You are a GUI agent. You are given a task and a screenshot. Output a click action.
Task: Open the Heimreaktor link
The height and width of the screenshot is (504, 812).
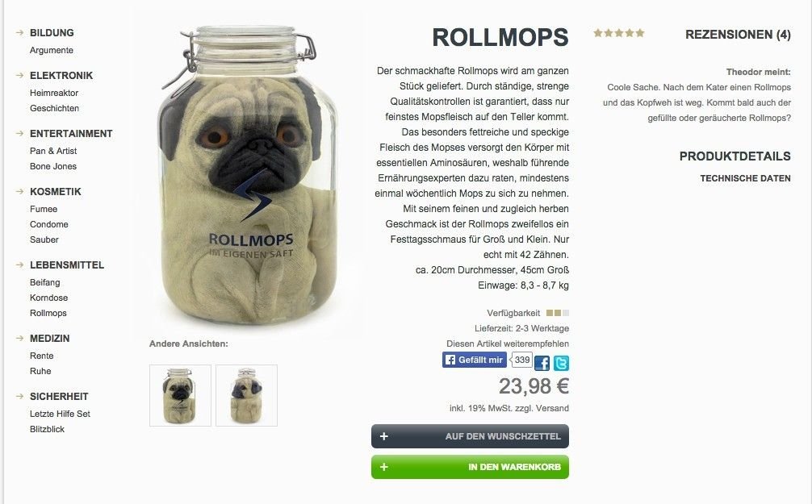[x=54, y=94]
